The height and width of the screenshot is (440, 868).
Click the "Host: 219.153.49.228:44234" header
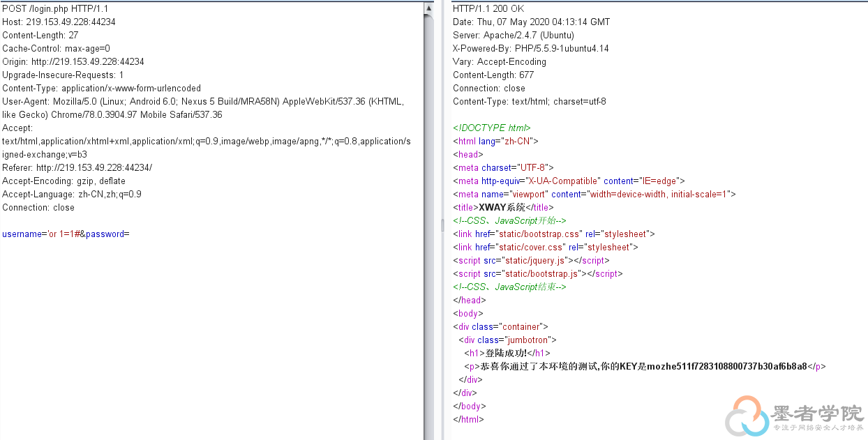coord(59,22)
